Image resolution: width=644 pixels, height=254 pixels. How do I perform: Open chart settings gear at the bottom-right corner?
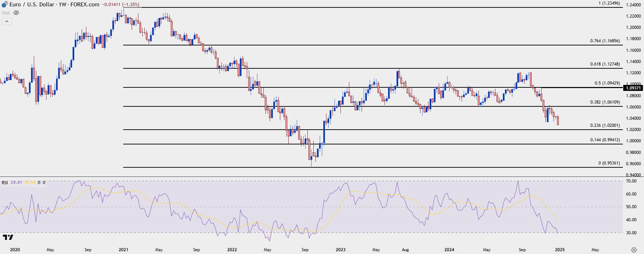[634, 250]
